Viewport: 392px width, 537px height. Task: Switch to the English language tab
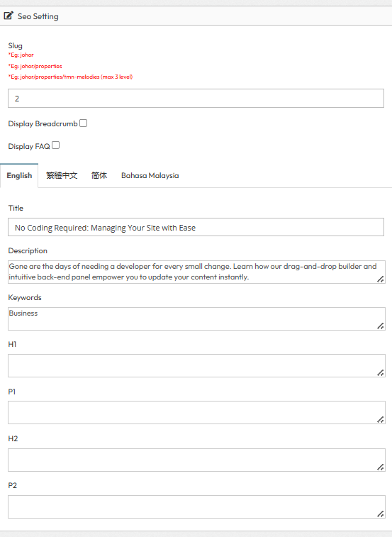(19, 175)
